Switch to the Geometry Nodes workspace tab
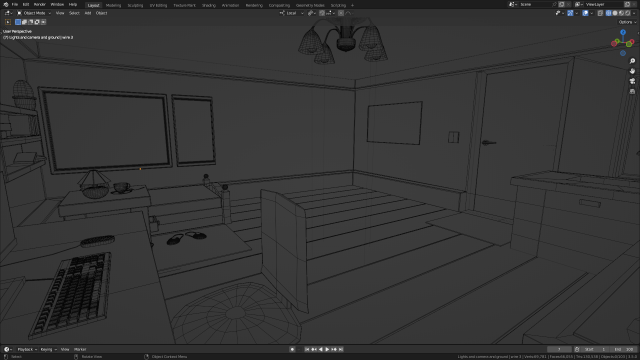 [310, 5]
